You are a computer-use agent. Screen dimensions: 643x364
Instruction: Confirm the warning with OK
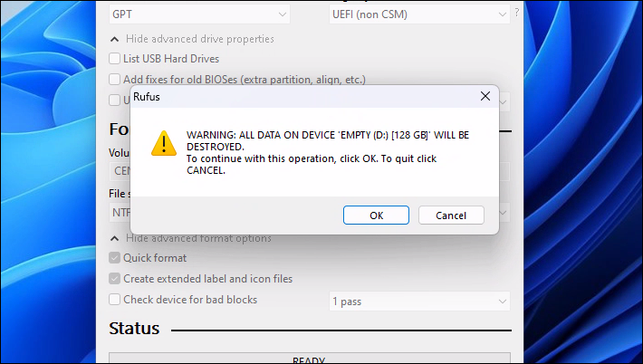point(376,216)
